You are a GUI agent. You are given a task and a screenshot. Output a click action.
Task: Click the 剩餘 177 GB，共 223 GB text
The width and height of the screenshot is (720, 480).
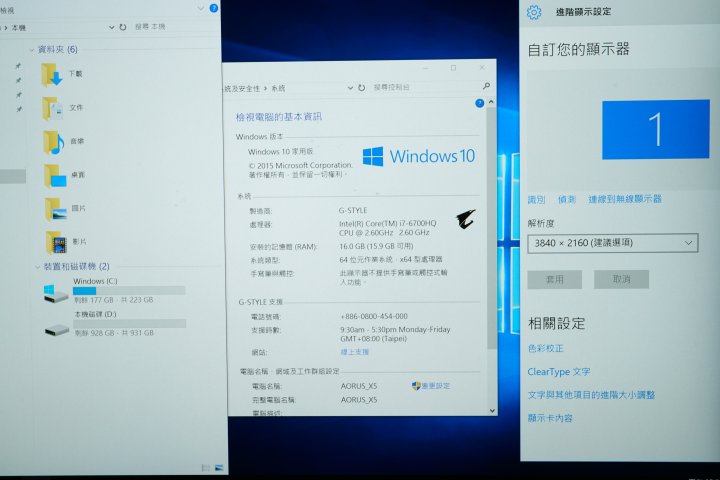(113, 300)
